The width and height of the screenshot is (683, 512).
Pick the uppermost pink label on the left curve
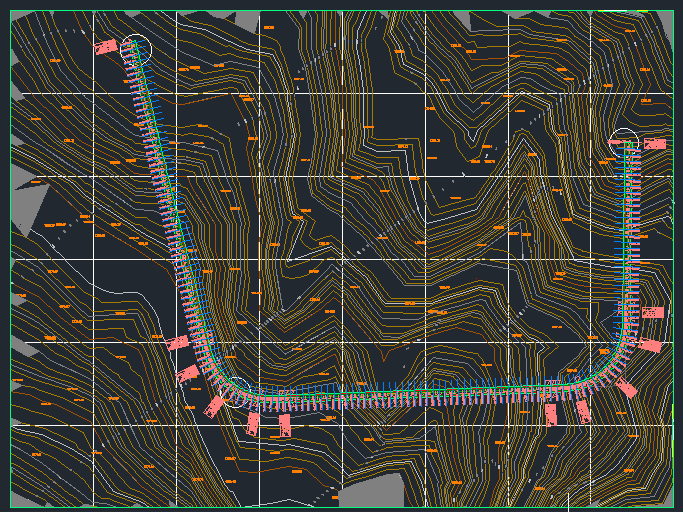point(177,343)
